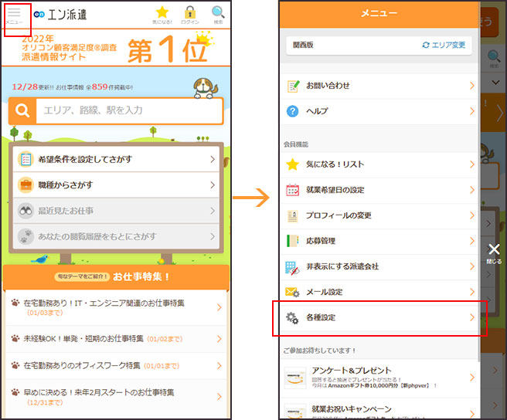
Task: Open 非表示にする派遣会社
Action: (x=379, y=266)
